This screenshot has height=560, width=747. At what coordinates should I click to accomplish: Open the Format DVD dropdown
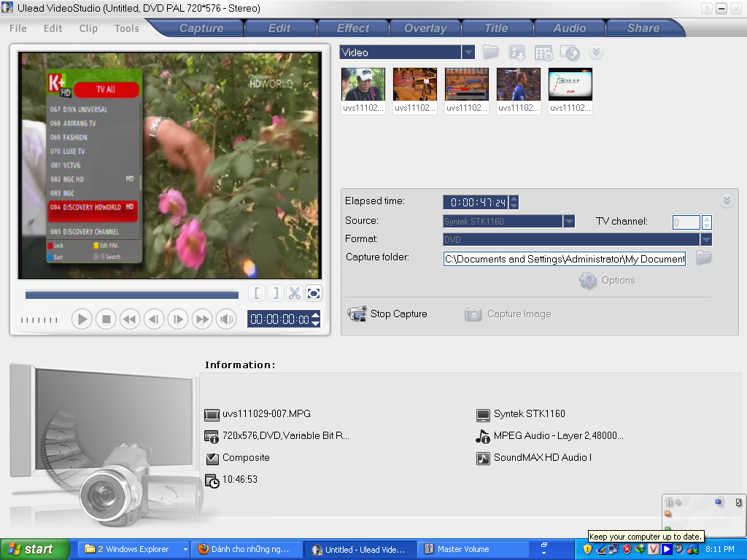[x=706, y=239]
